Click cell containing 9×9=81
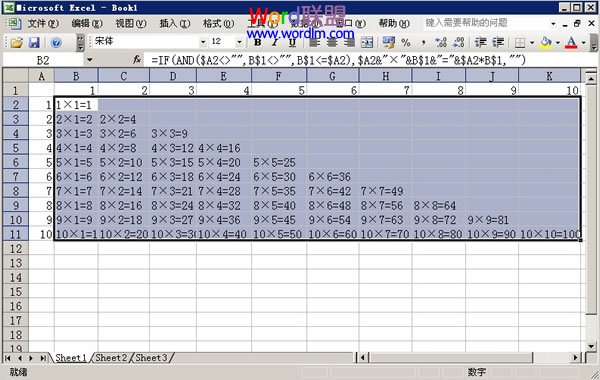Image resolution: width=600 pixels, height=380 pixels. coord(492,220)
